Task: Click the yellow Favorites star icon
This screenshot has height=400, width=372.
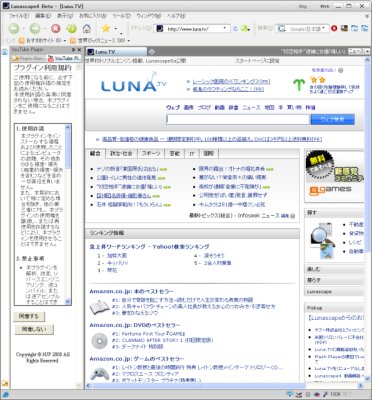Action: pyautogui.click(x=105, y=28)
